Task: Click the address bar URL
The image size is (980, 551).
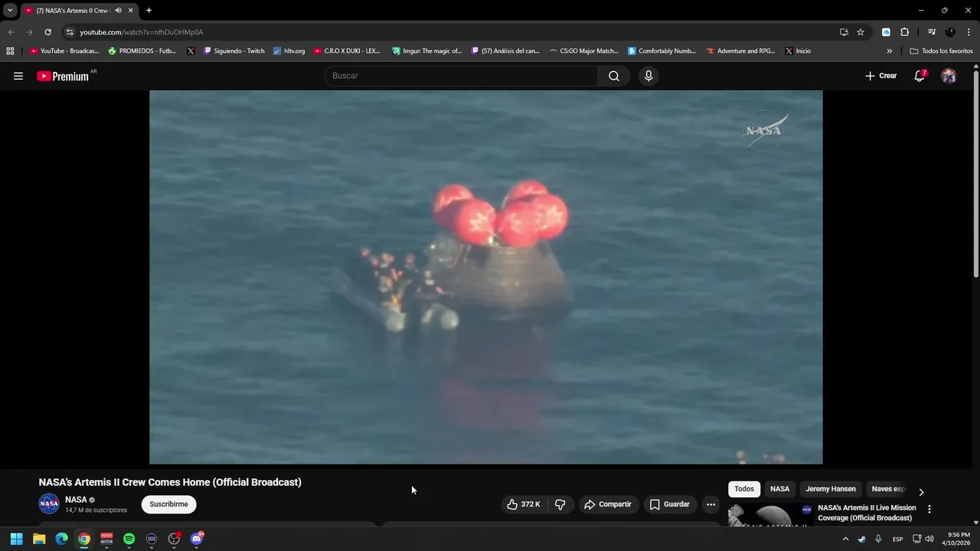Action: point(142,32)
